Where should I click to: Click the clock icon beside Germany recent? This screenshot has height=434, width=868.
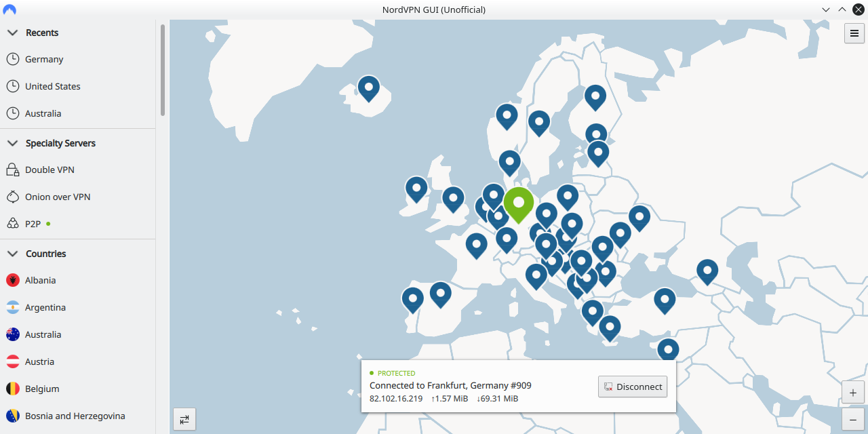(x=12, y=59)
